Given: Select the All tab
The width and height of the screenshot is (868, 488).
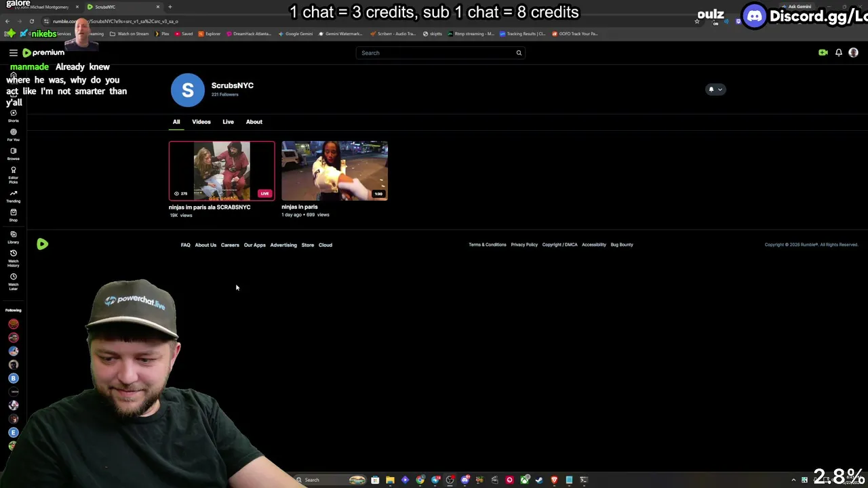Looking at the screenshot, I should (x=176, y=122).
